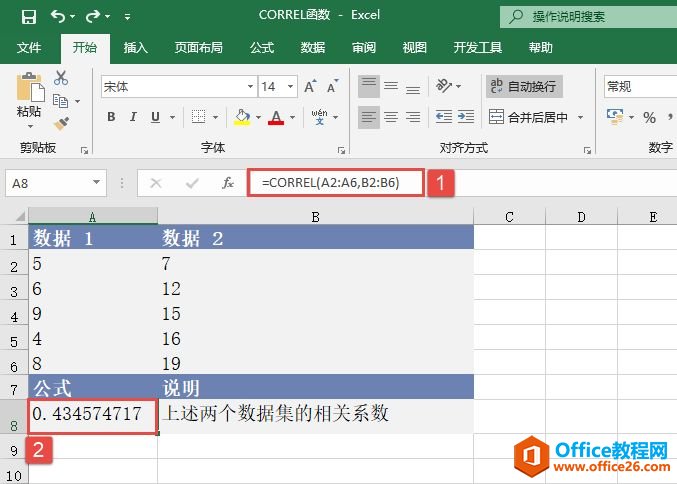This screenshot has height=484, width=677.
Task: Switch to the 公式 ribbon tab
Action: tap(262, 47)
